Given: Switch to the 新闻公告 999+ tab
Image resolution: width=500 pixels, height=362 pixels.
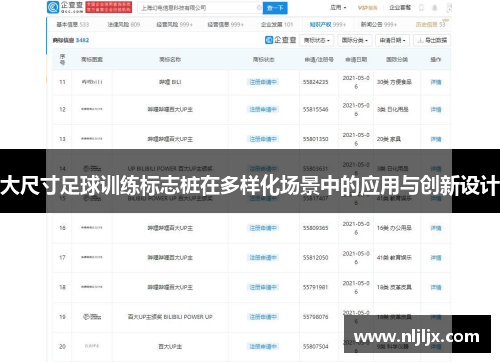Looking at the screenshot, I should pyautogui.click(x=379, y=24).
